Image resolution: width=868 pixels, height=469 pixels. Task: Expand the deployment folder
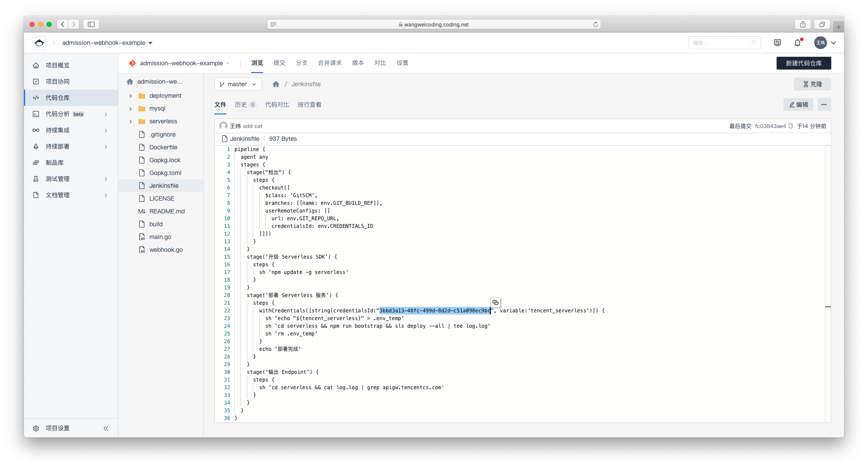click(x=131, y=96)
